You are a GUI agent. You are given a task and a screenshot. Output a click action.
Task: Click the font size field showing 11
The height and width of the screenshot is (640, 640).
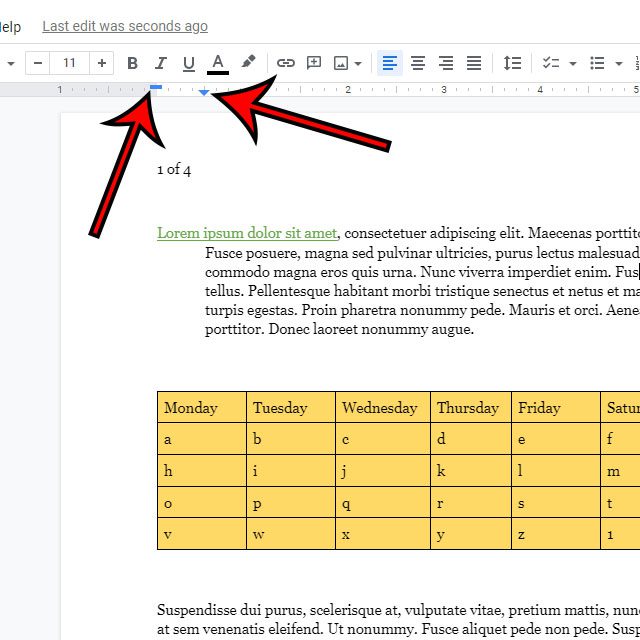[x=69, y=63]
